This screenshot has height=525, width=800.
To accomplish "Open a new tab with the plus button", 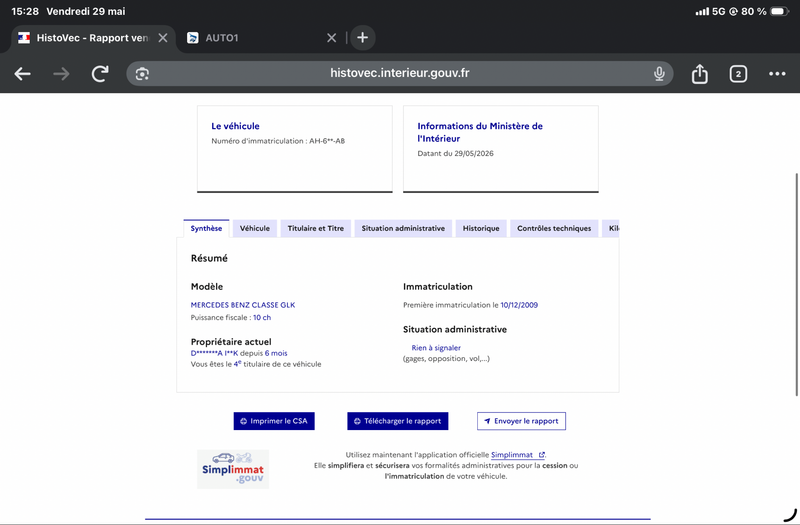I will 363,38.
